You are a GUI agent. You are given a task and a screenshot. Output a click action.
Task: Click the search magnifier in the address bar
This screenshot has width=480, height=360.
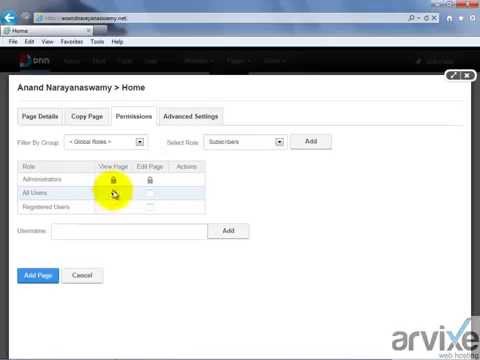[412, 18]
